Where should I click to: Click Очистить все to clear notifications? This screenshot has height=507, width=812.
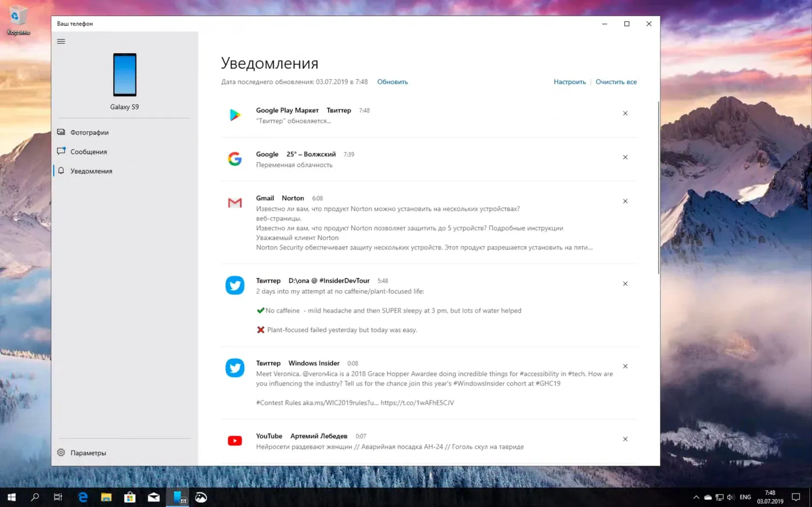616,82
